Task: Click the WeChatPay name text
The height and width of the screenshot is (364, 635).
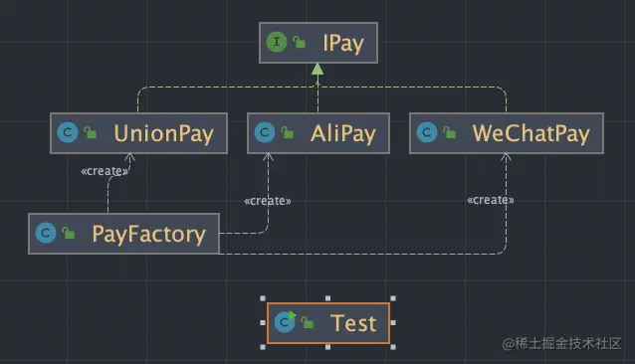Action: click(530, 134)
